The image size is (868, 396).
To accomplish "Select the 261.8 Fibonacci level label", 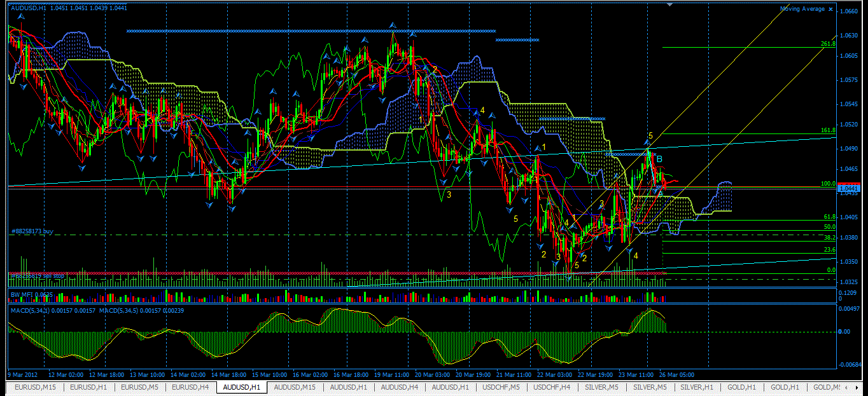I will [827, 44].
